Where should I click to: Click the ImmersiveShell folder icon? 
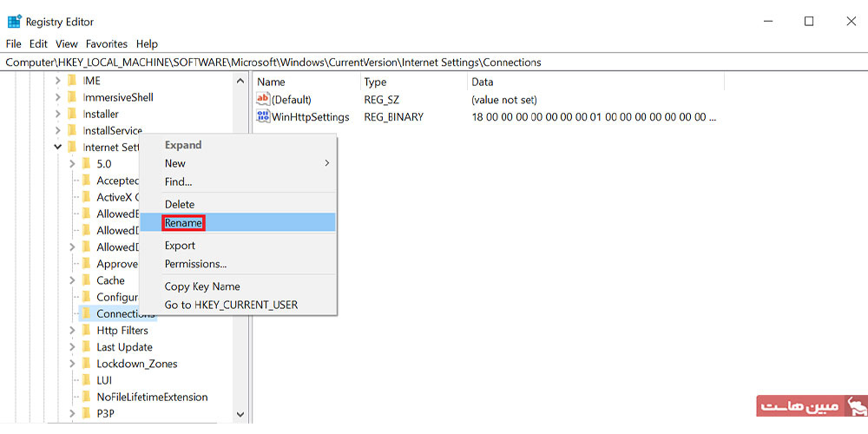[71, 97]
